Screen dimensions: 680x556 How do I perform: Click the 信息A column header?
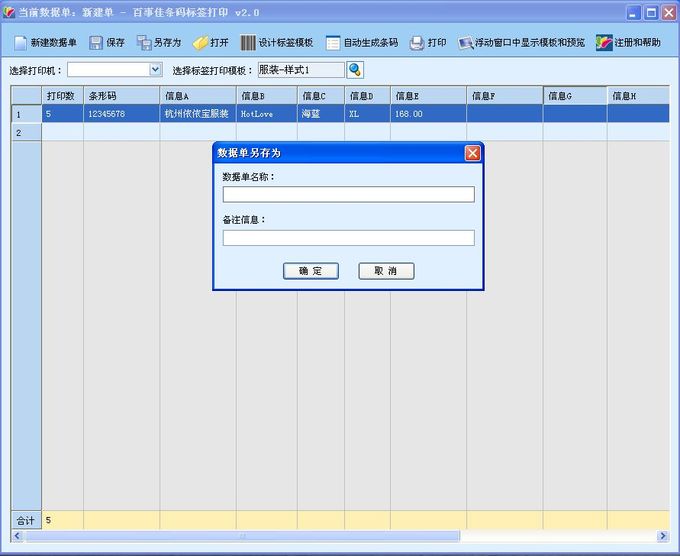coord(198,95)
